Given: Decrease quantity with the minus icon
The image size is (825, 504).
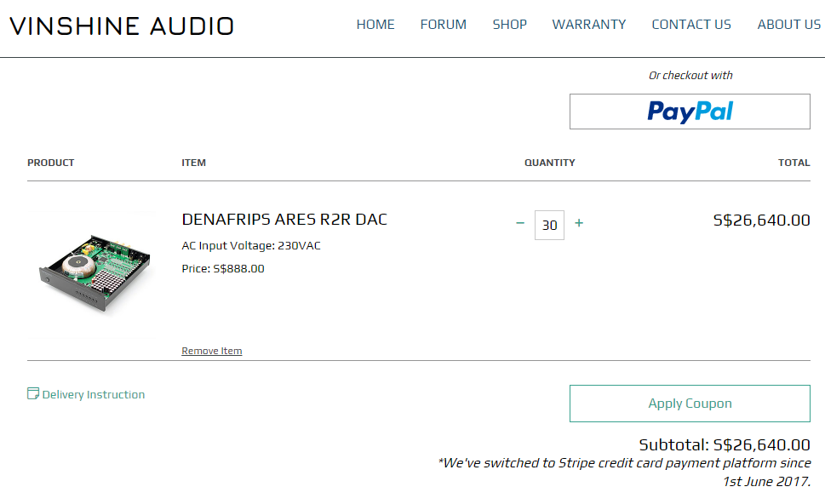Looking at the screenshot, I should pyautogui.click(x=520, y=224).
